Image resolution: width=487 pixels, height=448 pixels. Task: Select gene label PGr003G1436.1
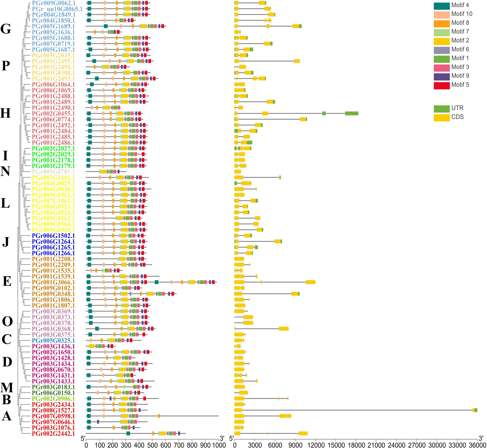[x=53, y=346]
